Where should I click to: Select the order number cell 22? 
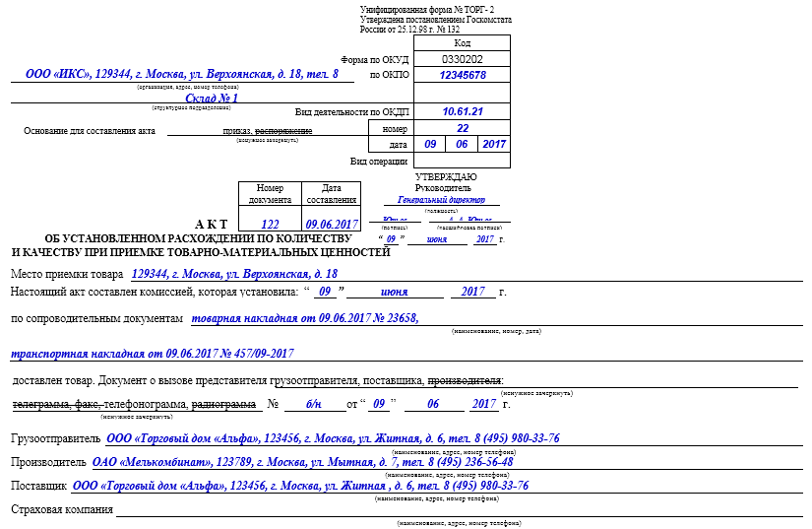tap(462, 128)
